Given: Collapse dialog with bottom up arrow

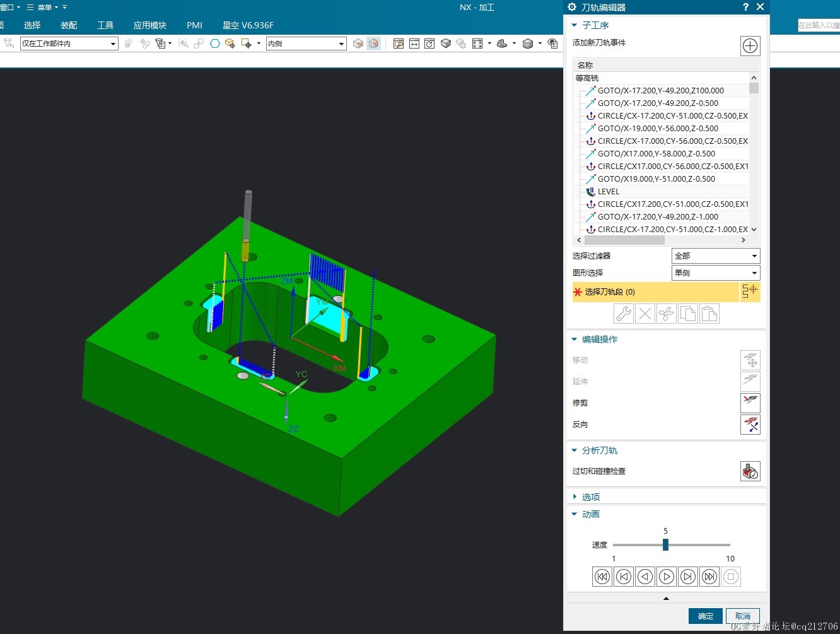Looking at the screenshot, I should [666, 598].
